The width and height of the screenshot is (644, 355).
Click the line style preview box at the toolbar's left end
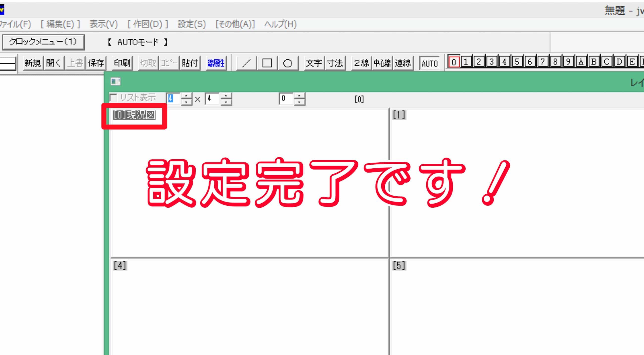tap(7, 64)
